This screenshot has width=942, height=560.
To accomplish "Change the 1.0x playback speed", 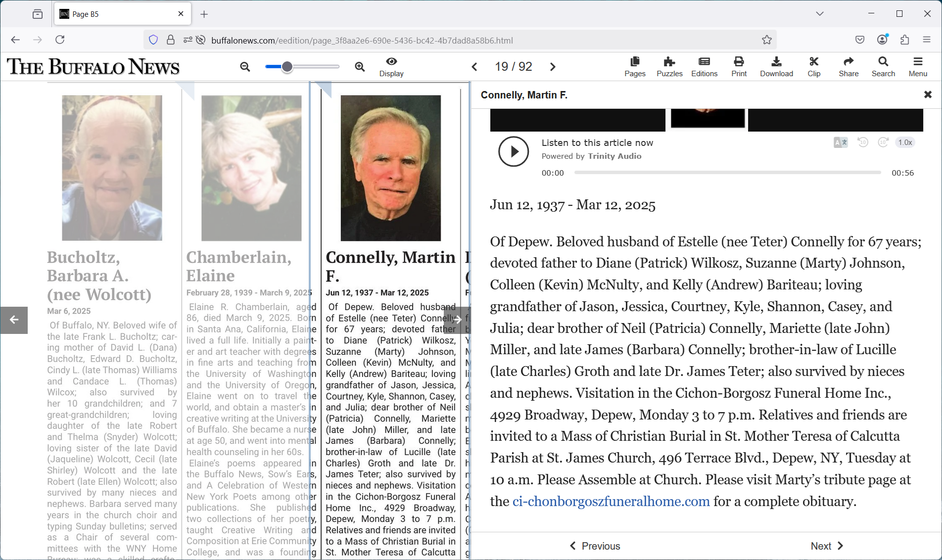I will tap(905, 142).
